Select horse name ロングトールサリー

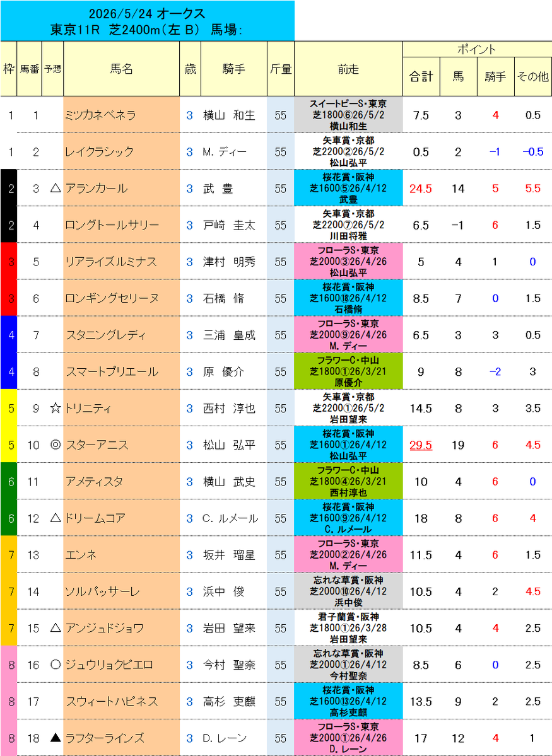(112, 225)
